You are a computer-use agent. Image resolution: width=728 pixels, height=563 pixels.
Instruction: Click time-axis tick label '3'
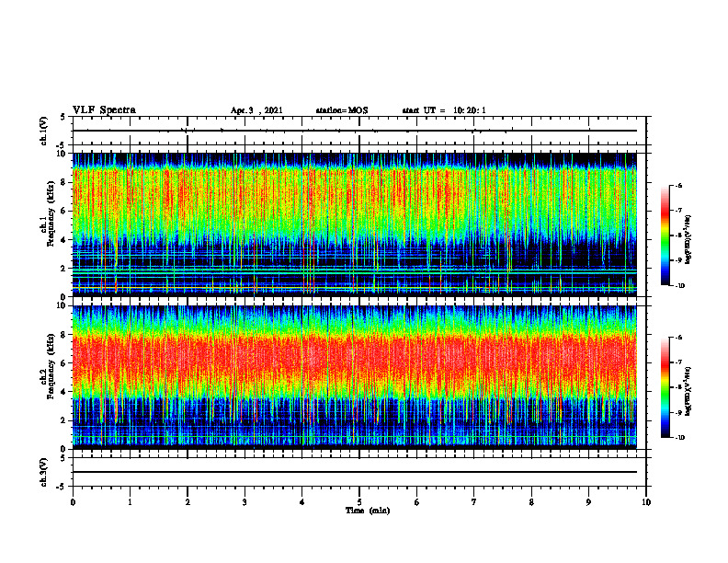pos(245,502)
